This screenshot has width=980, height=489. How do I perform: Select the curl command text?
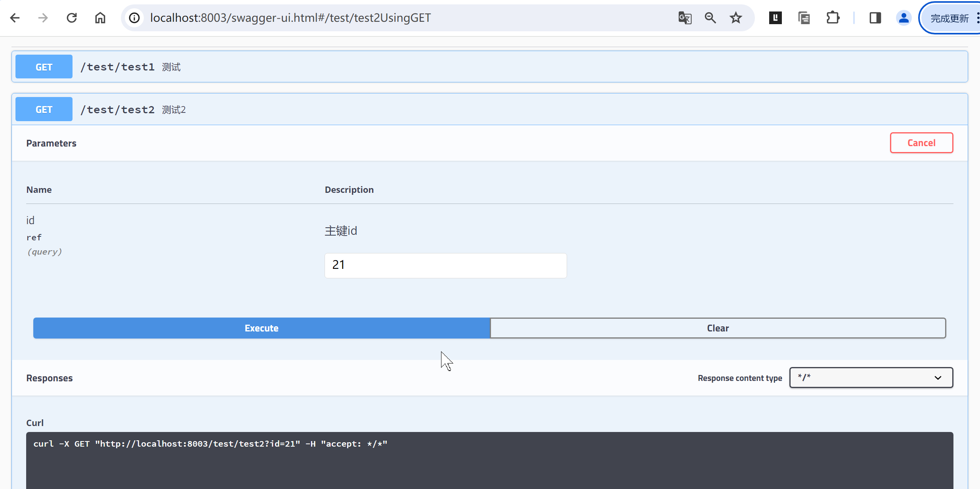point(210,444)
